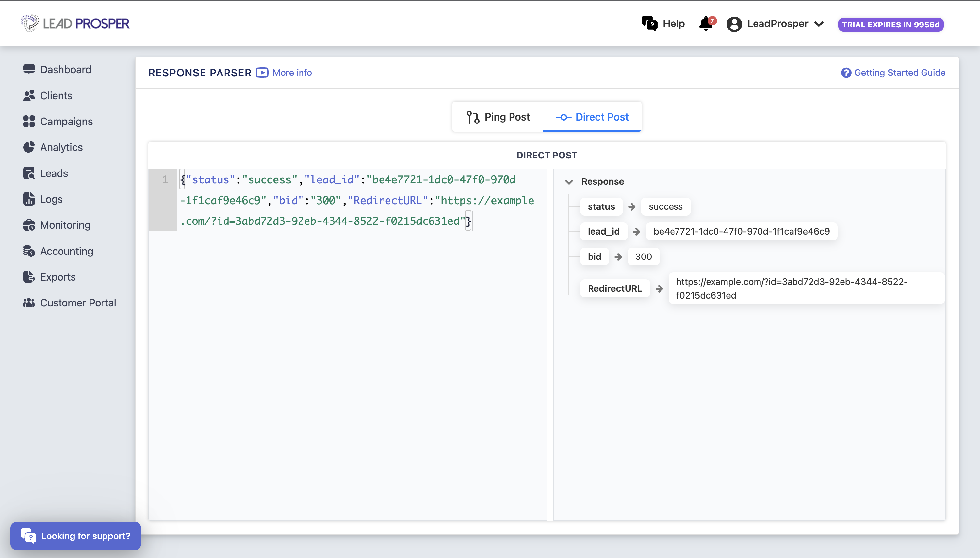Switch to the Ping Post tab
980x558 pixels.
pyautogui.click(x=498, y=117)
